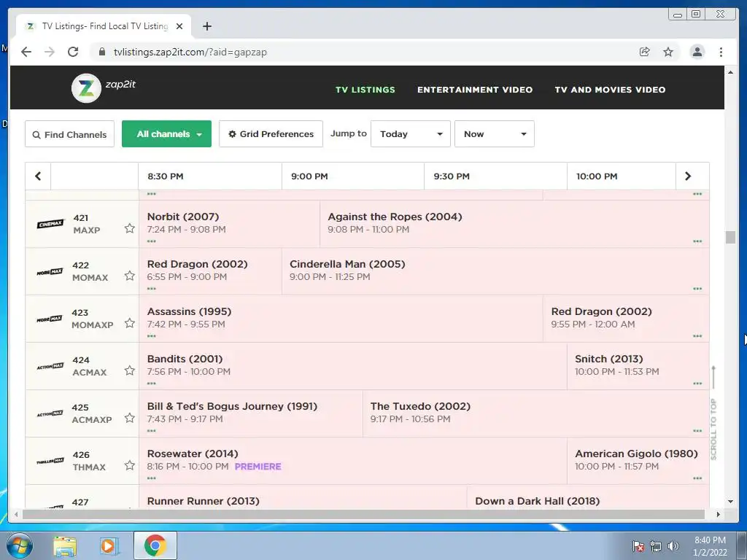Click the address bar URL
Viewport: 747px width, 560px height.
[190, 52]
